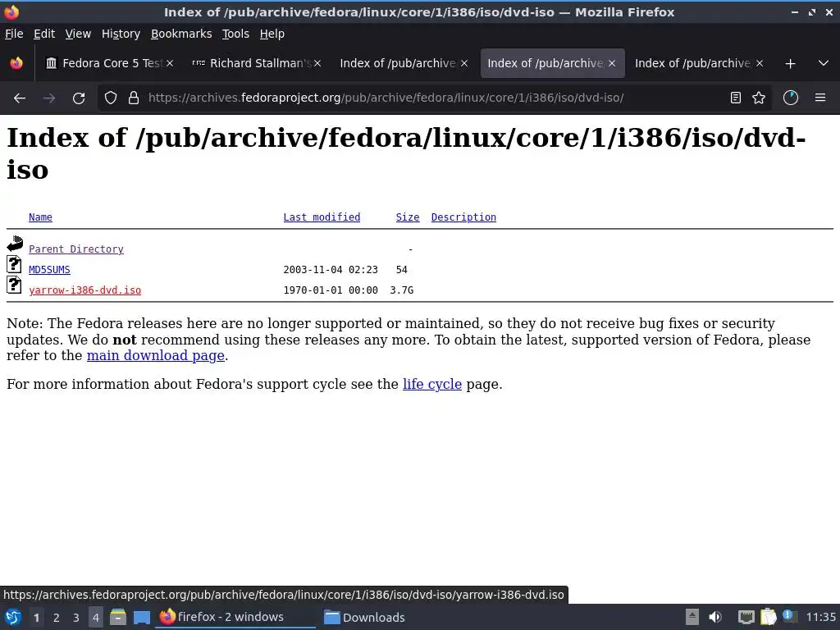This screenshot has width=840, height=630.
Task: Open the Edit menu
Action: click(x=44, y=34)
